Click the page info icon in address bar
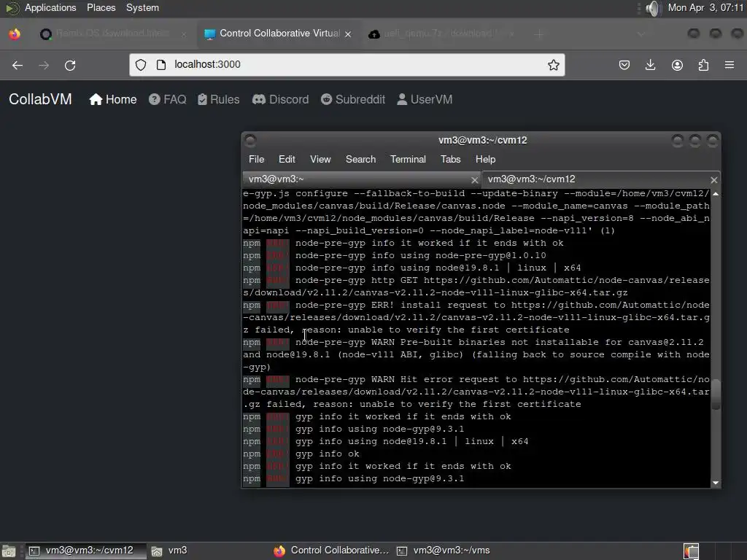Screen dimensions: 747x560 tap(161, 65)
